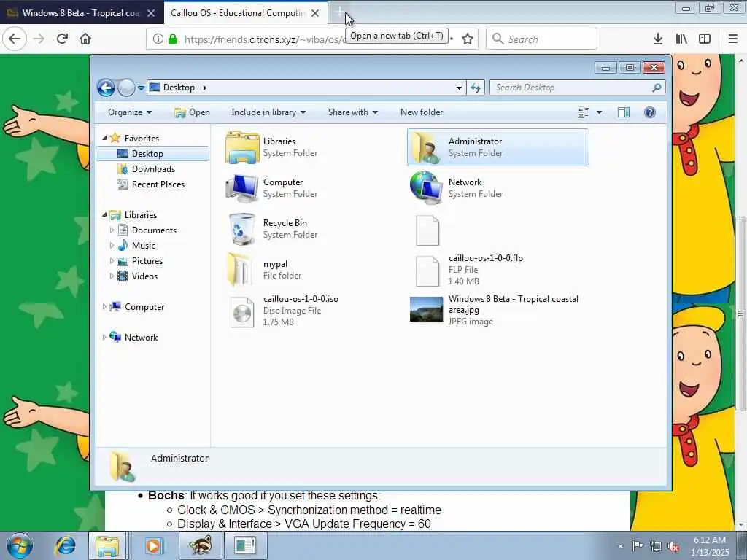Show hidden tray icons arrow
The image size is (747, 560).
pos(620,547)
